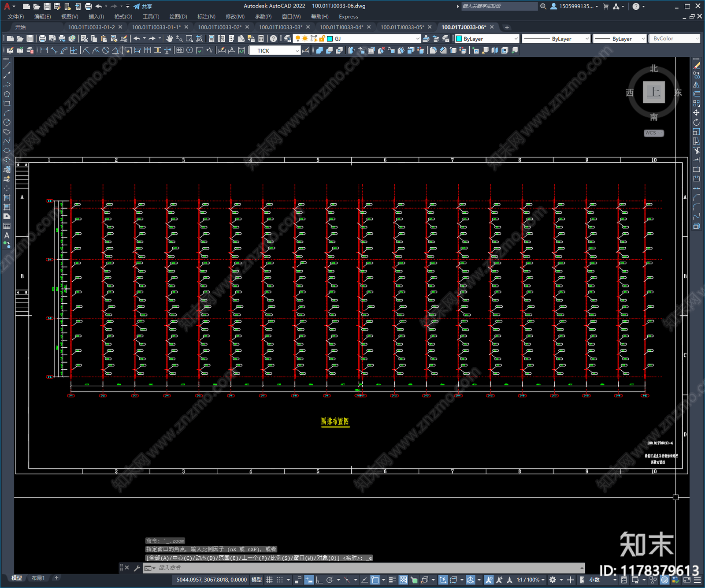Screen dimensions: 705x588
Task: Click the 模型 model space button in status bar
Action: [x=256, y=580]
